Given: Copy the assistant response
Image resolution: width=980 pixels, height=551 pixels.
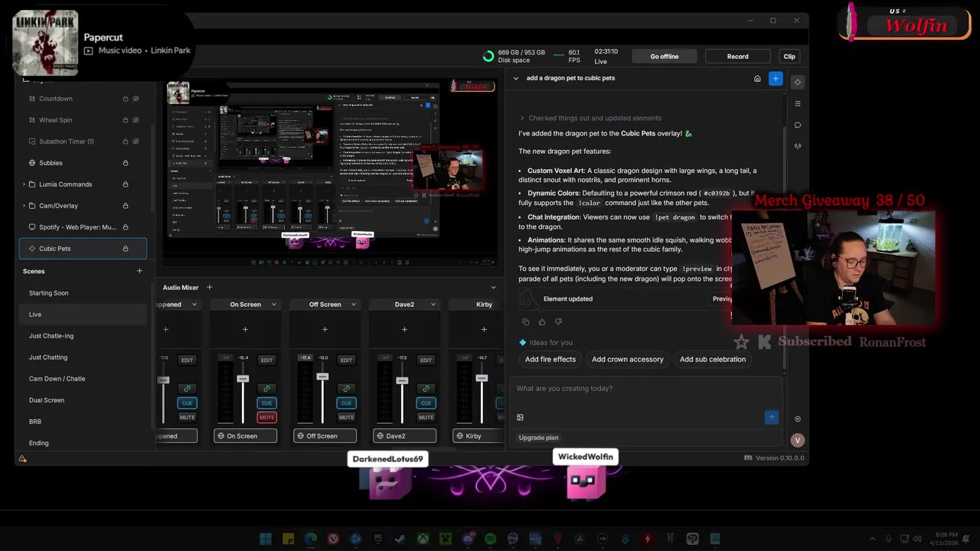Looking at the screenshot, I should point(525,322).
